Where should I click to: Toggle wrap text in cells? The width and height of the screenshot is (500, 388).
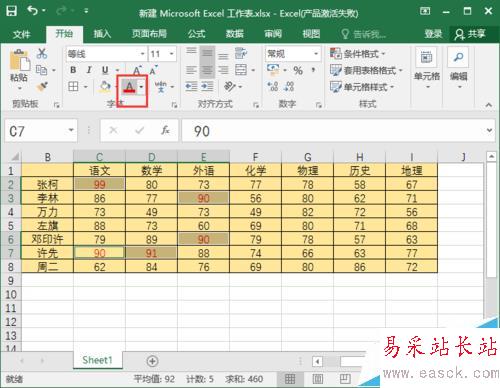click(241, 53)
